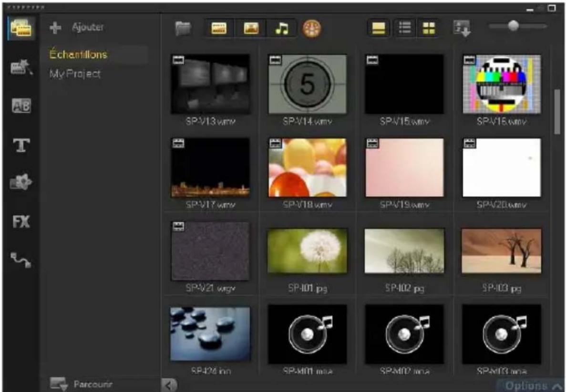
Task: Select the SP-V15.wmv black clip
Action: pyautogui.click(x=404, y=84)
